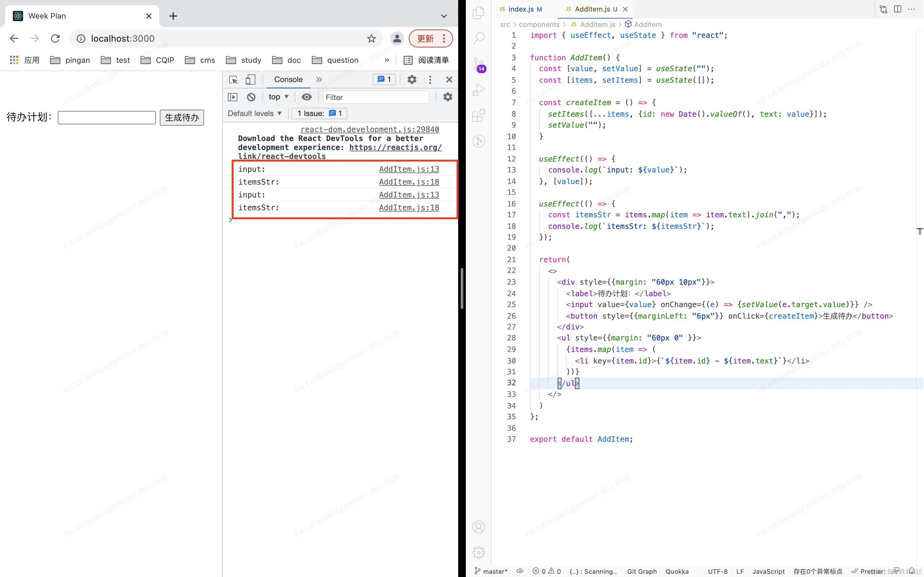Toggle console sidebar panel icon
The image size is (924, 577).
click(233, 97)
